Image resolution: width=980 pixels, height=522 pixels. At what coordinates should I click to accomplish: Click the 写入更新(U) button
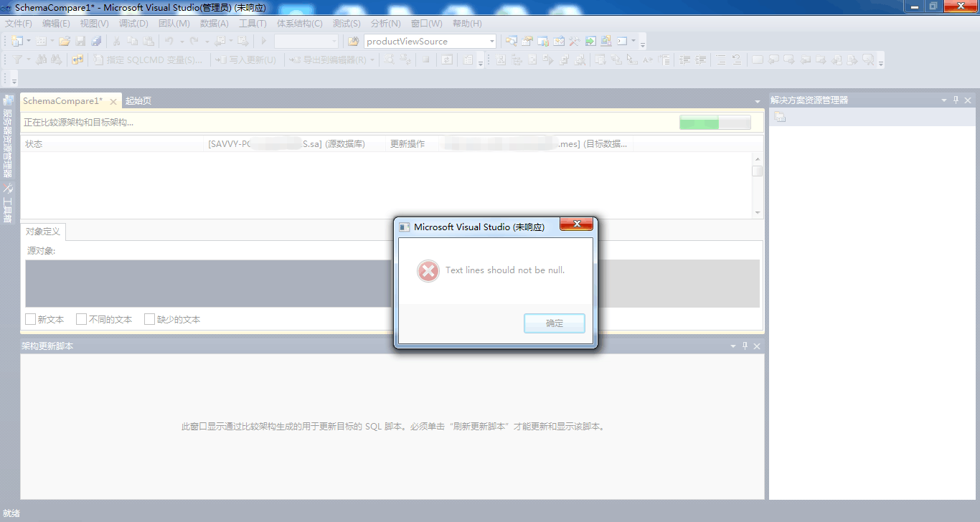(x=245, y=60)
